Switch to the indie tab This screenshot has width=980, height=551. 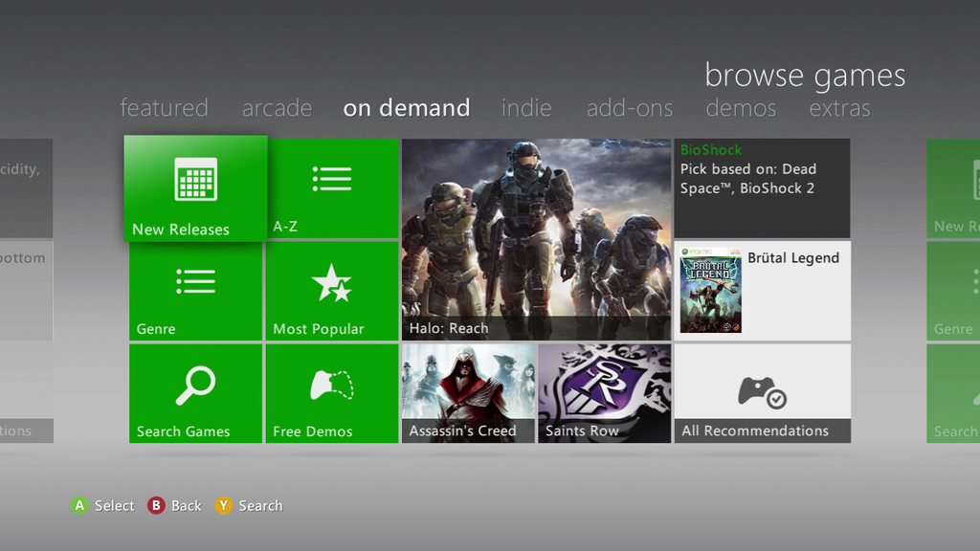526,108
